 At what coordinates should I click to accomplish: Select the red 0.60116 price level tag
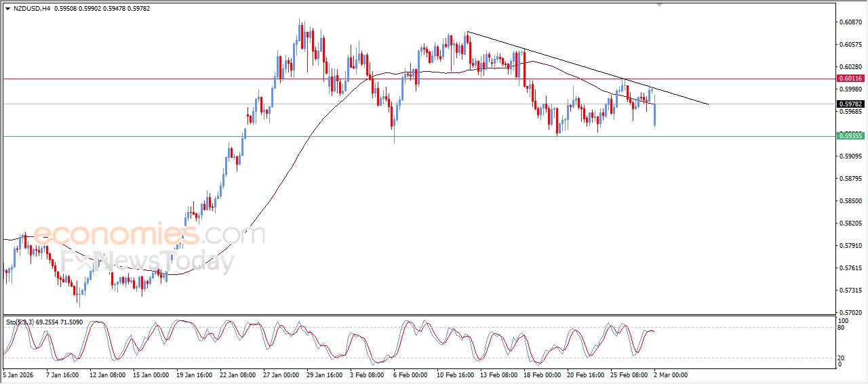coord(850,79)
